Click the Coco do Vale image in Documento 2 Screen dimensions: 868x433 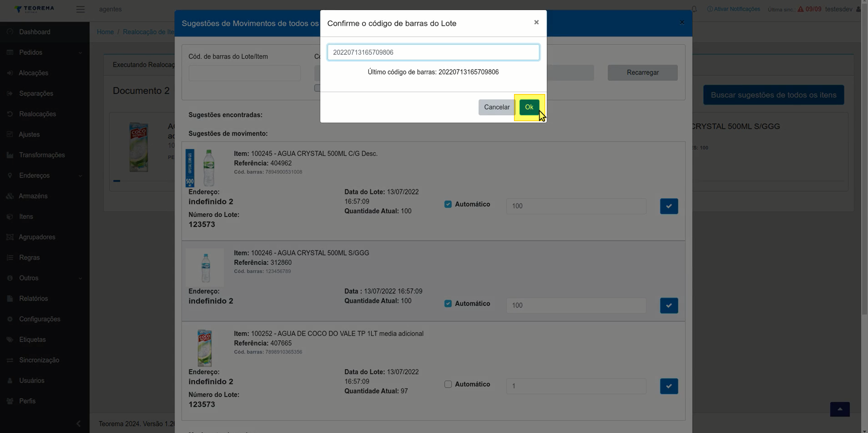139,147
